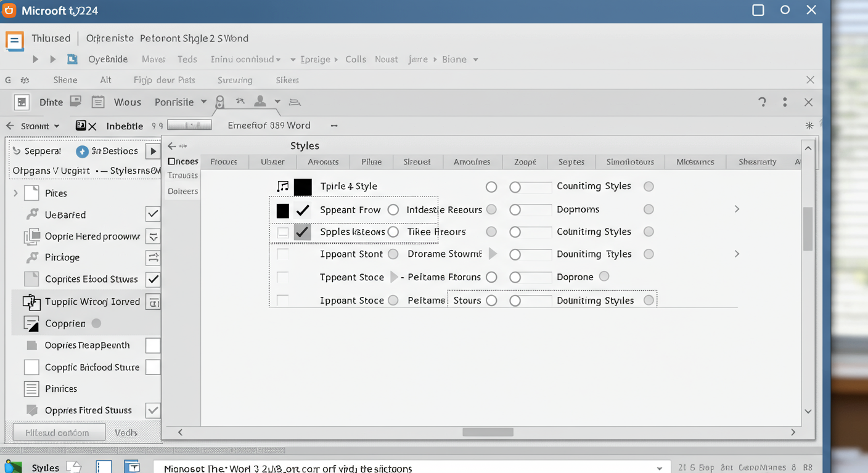Select the Tuppiic Wircog Iorved icon
Viewport: 868px width, 473px height.
(x=31, y=302)
